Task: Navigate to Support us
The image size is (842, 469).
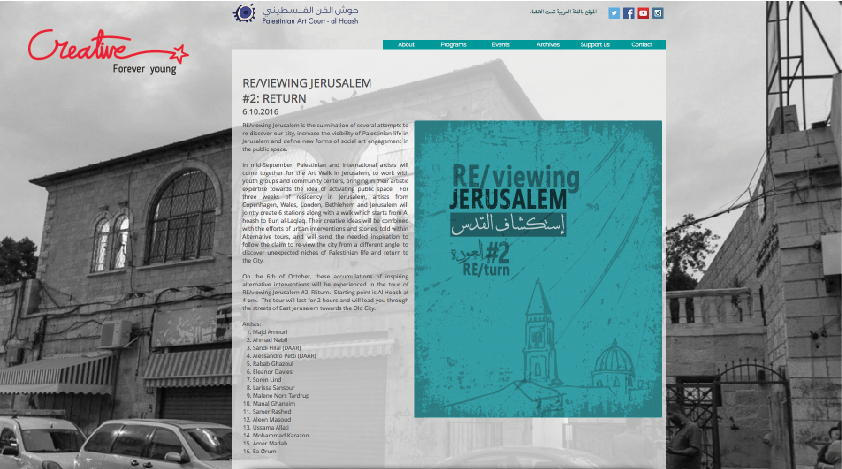Action: 594,45
